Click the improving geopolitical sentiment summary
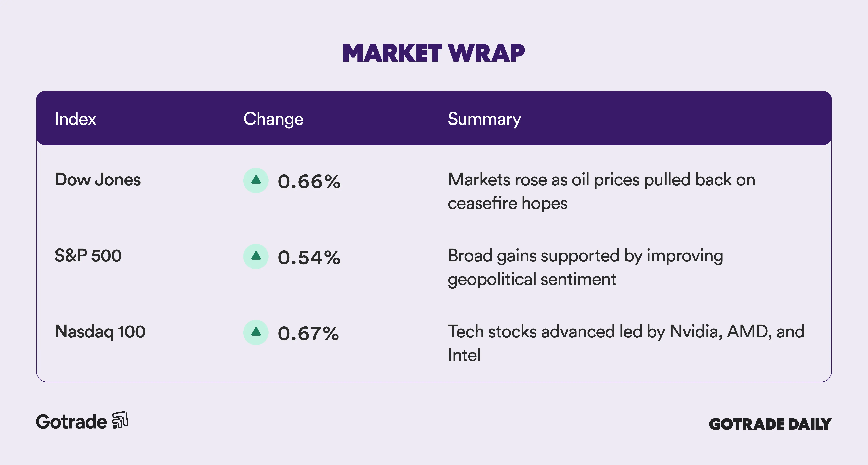 point(585,267)
